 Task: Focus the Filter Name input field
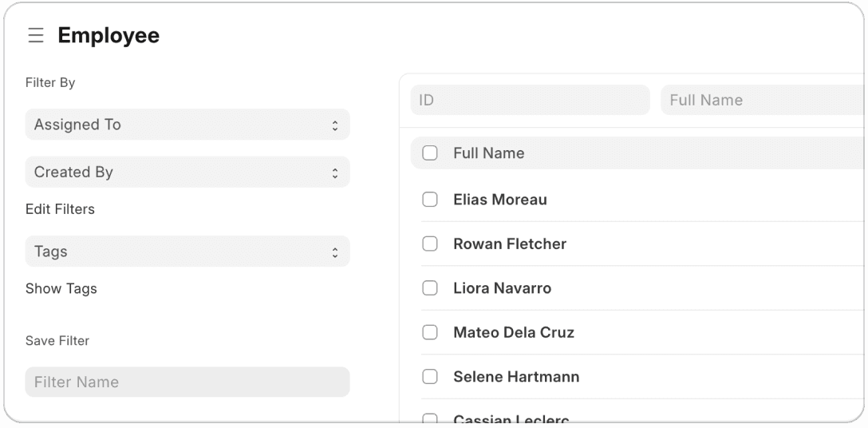click(x=187, y=382)
